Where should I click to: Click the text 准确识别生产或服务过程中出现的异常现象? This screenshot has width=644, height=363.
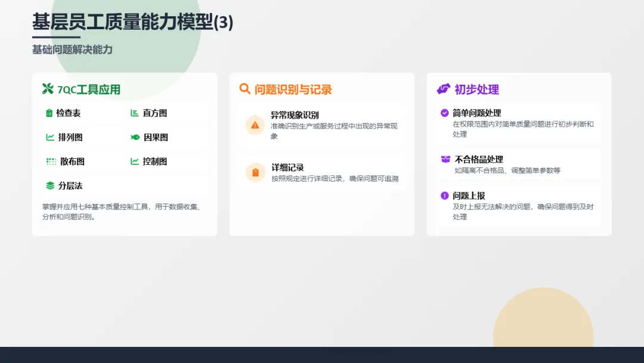pyautogui.click(x=334, y=131)
